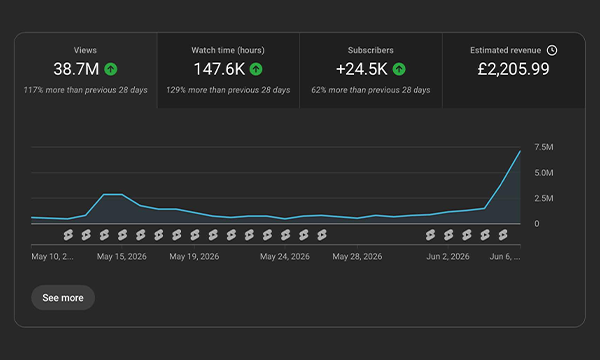The width and height of the screenshot is (600, 360).
Task: Open the Shorts marker above May 19, 2026
Action: point(195,235)
